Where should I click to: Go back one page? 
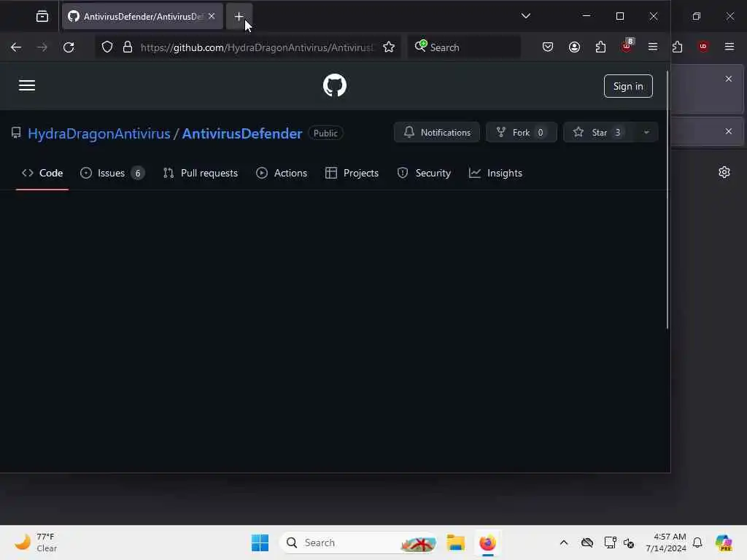[x=16, y=47]
